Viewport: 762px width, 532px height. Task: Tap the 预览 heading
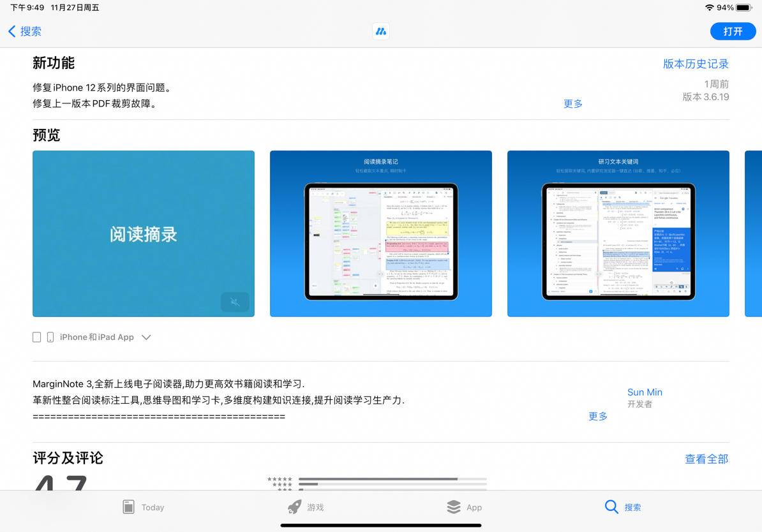(x=46, y=135)
